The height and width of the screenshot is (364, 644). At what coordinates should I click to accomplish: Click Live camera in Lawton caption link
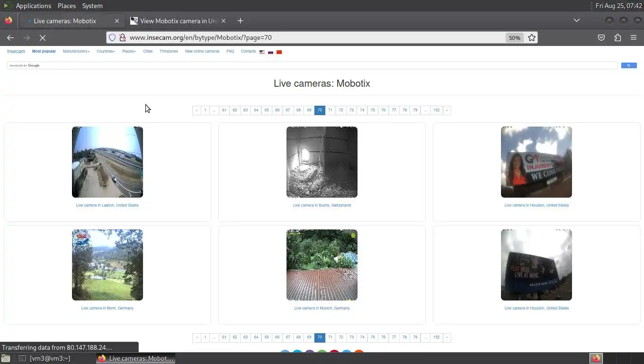[107, 205]
